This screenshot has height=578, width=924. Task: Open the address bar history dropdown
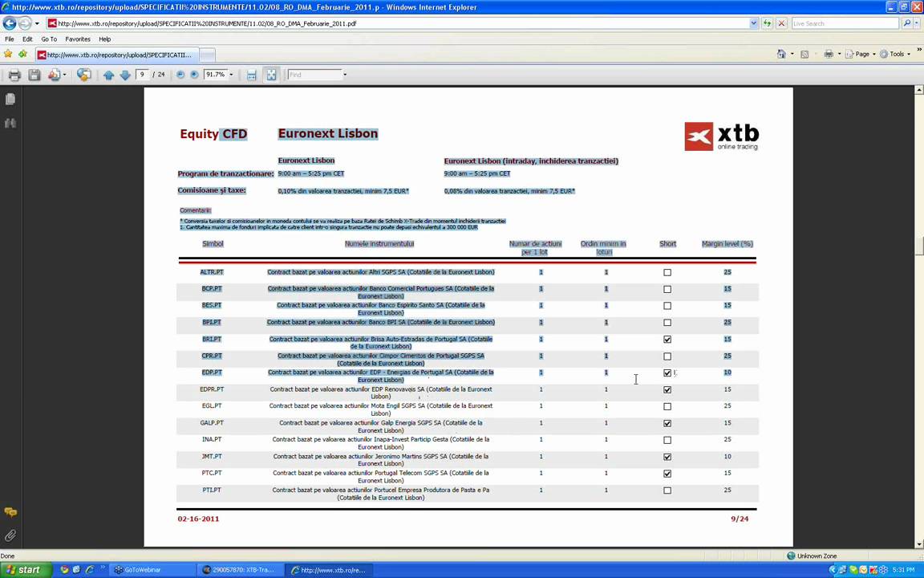(x=754, y=23)
